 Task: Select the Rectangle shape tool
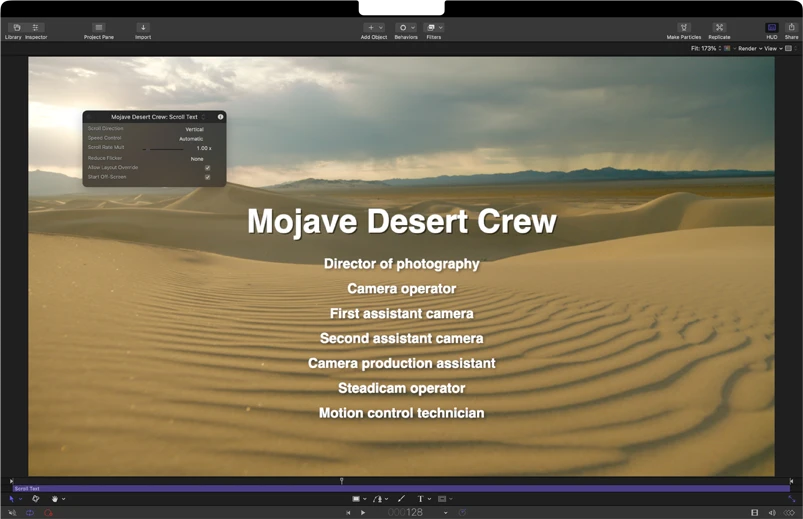tap(356, 499)
